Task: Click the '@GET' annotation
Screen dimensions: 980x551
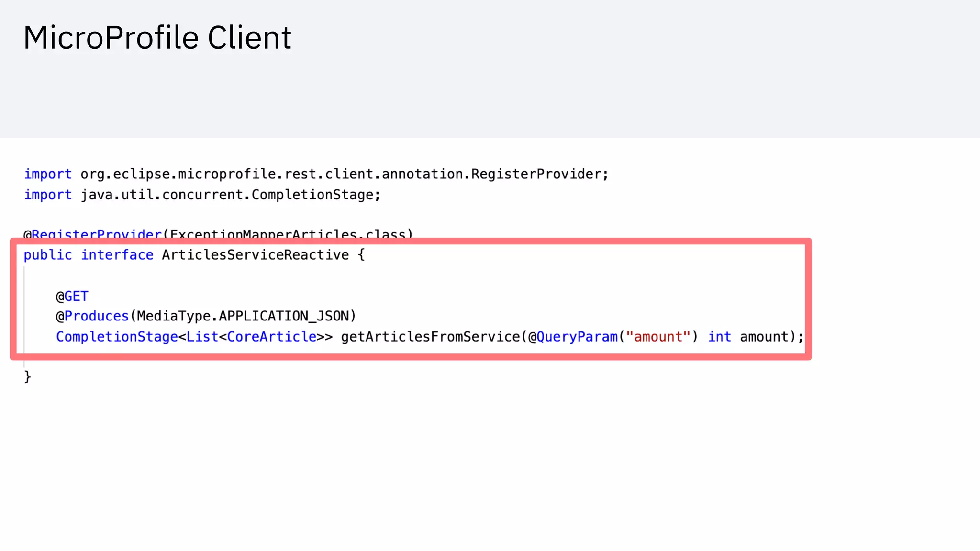Action: [x=72, y=297]
